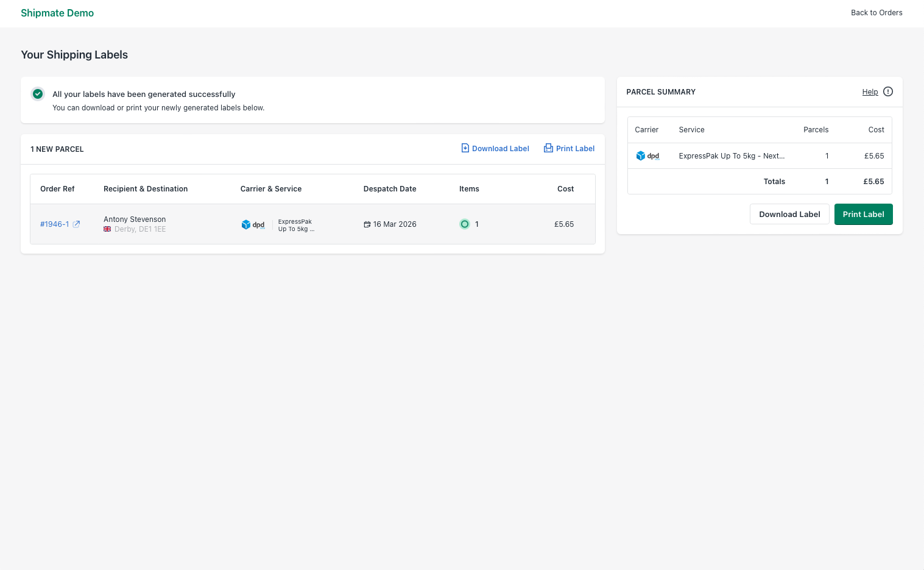Click the DPD carrier logo in the parcel row
This screenshot has width=924, height=570.
(x=253, y=224)
